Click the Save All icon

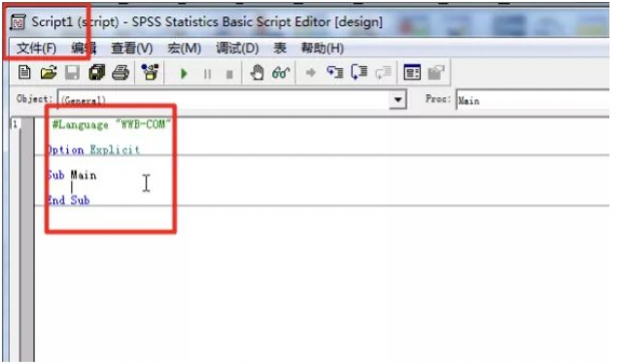point(96,73)
